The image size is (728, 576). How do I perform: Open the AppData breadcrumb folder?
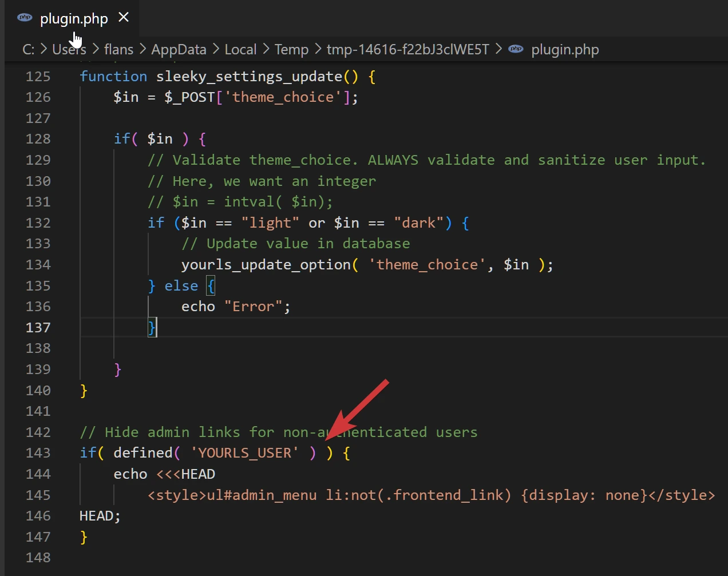(x=179, y=50)
